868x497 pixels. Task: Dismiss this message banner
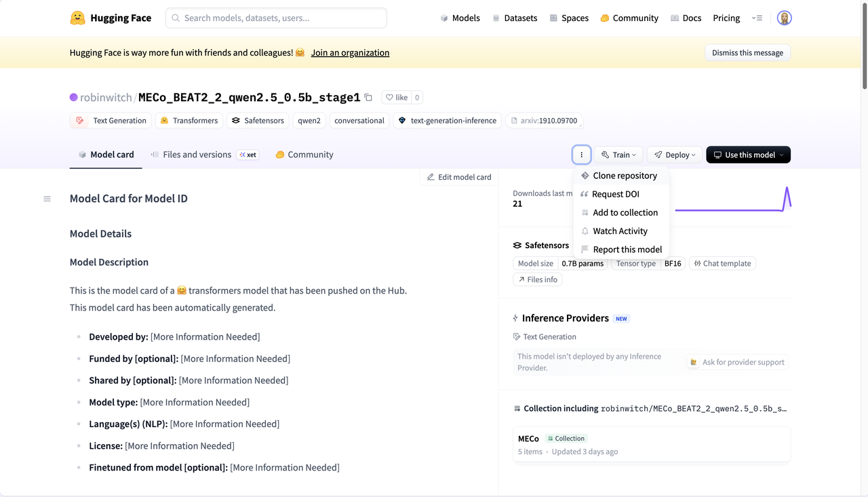click(x=747, y=53)
